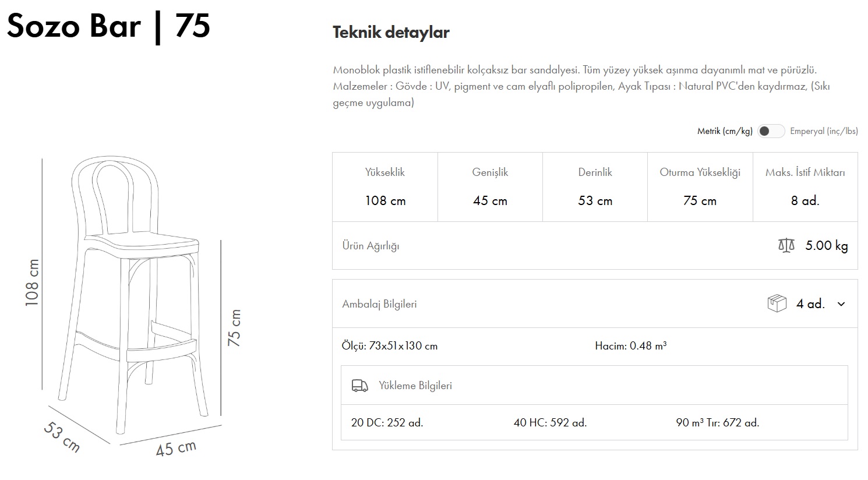
Task: Select the Yükseklik 108 cm cell
Action: point(385,187)
